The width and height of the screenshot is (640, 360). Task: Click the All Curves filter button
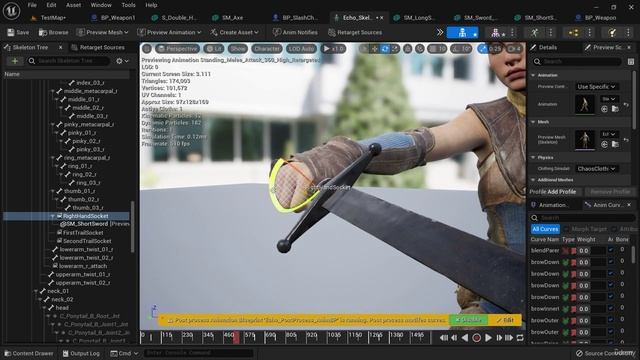pos(545,229)
